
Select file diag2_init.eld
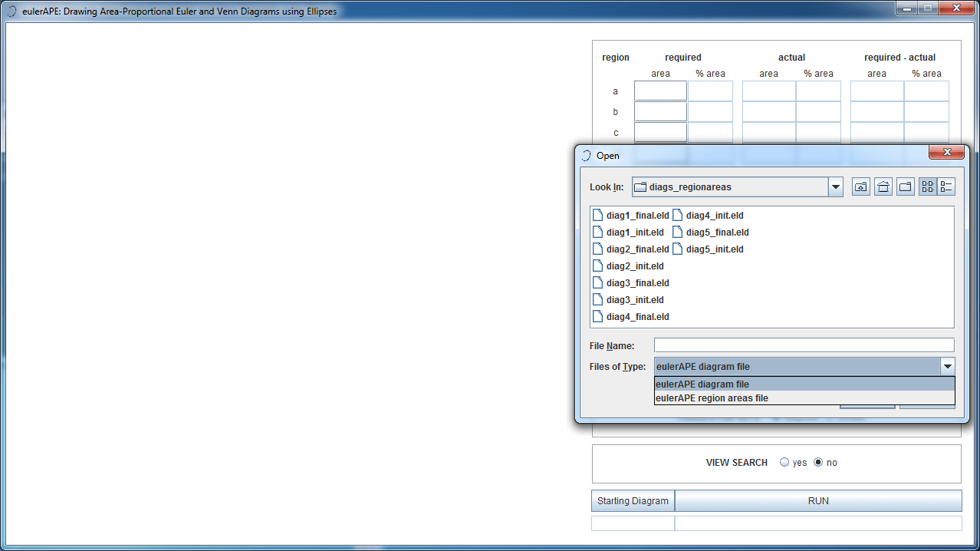pos(629,266)
